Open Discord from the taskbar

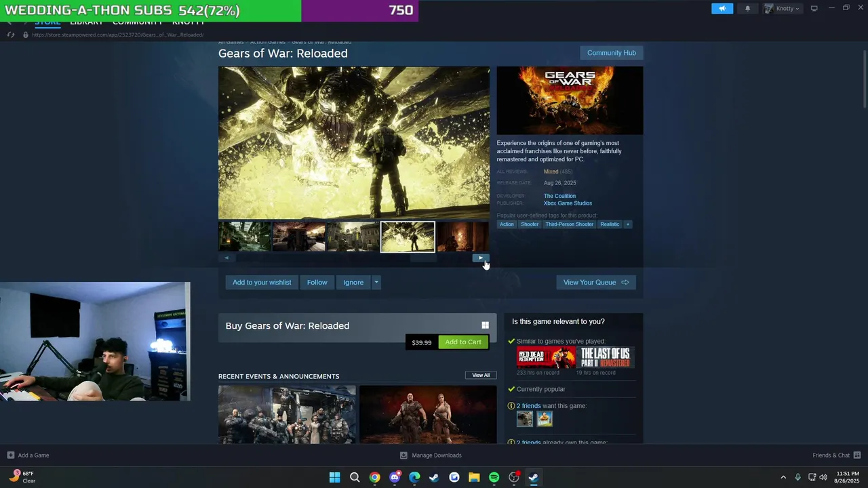click(395, 477)
